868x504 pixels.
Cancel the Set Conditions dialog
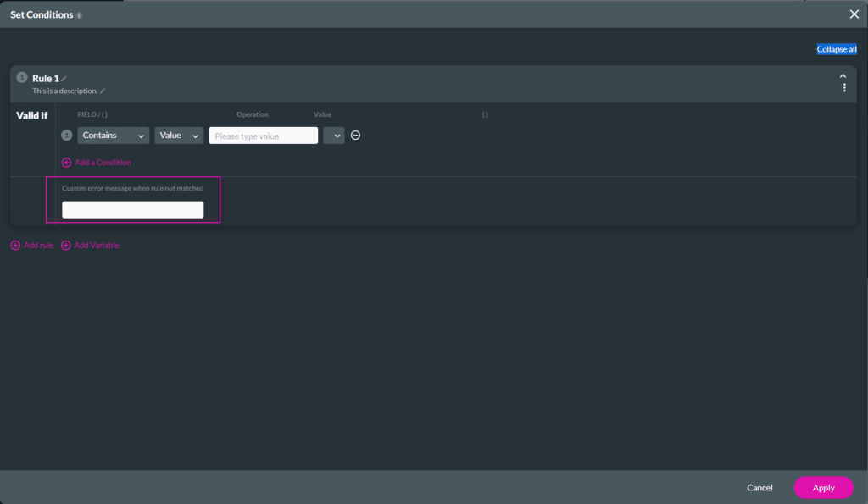point(759,487)
